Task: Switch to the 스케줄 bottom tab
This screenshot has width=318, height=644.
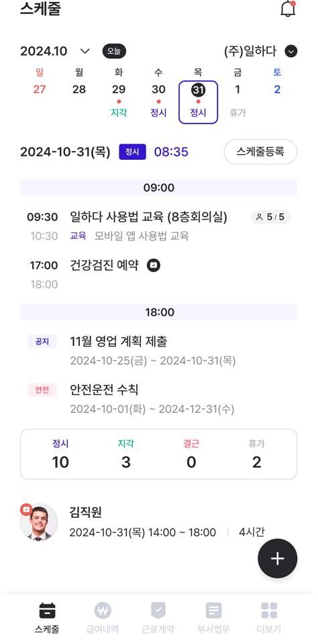Action: [47, 617]
